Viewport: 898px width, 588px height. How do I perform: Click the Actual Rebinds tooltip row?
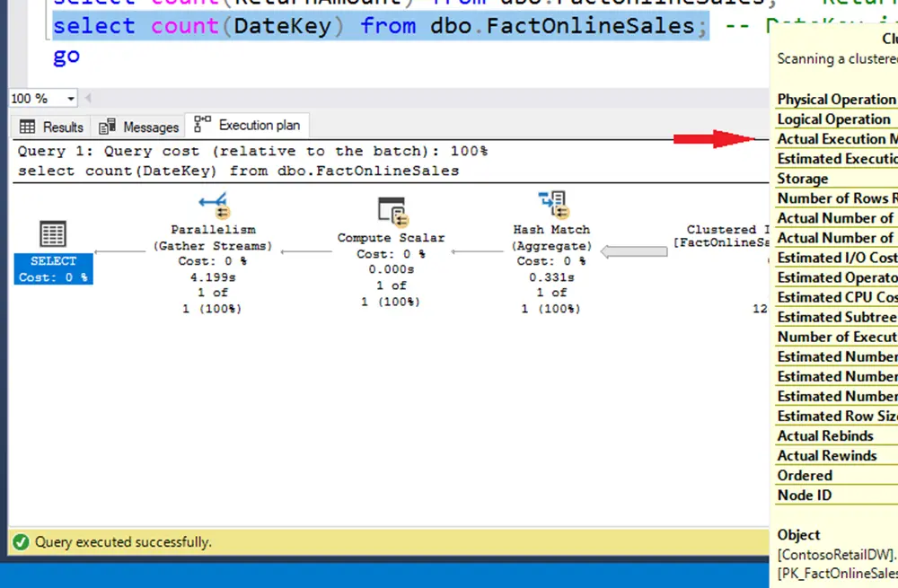pos(824,435)
